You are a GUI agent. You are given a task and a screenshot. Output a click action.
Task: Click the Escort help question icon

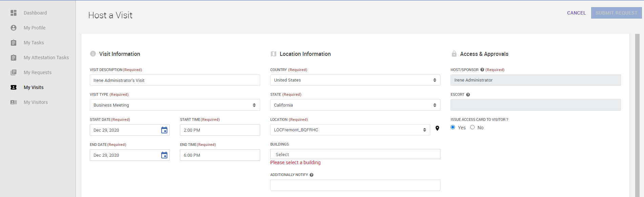click(x=468, y=95)
